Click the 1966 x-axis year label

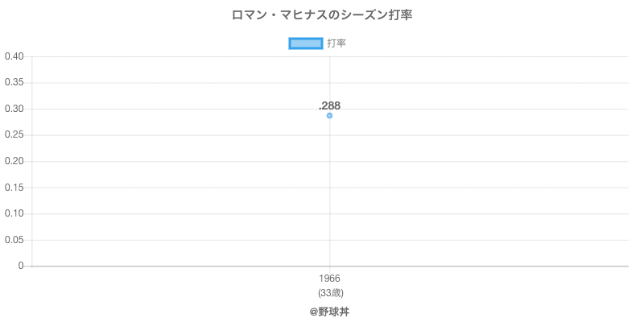329,279
